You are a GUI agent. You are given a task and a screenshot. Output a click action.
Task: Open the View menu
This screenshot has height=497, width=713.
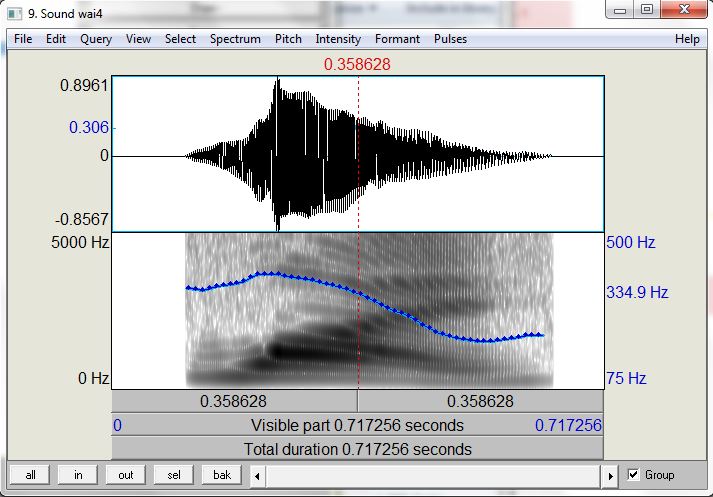pyautogui.click(x=138, y=39)
